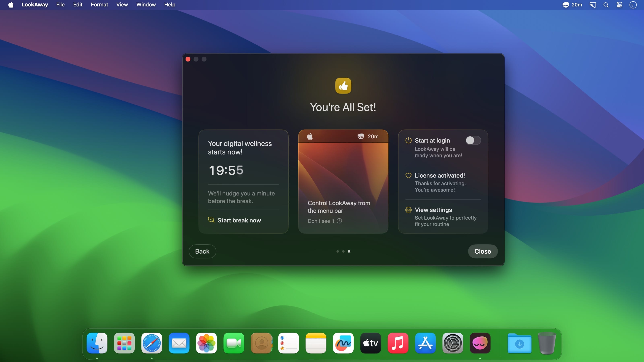
Task: Click the yellow thumbs-up icon
Action: (x=343, y=86)
